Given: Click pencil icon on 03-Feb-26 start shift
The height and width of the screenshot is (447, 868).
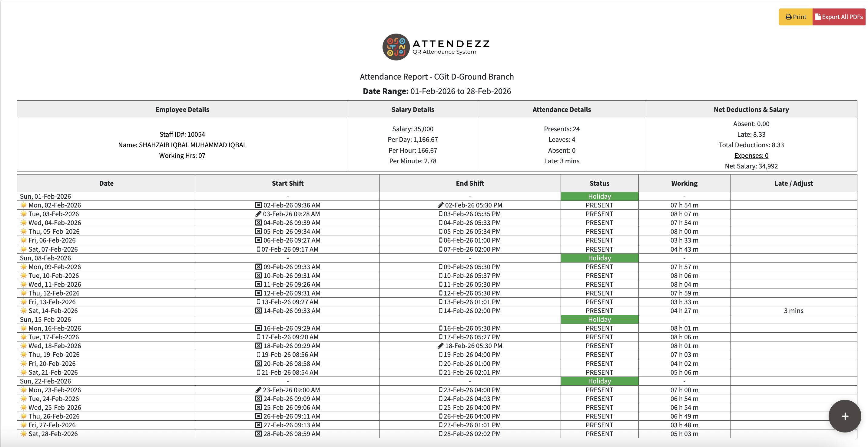Looking at the screenshot, I should click(x=258, y=214).
